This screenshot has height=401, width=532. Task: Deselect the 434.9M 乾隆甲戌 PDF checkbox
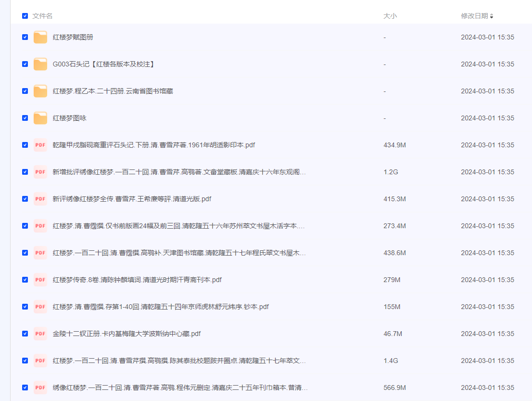pos(25,145)
